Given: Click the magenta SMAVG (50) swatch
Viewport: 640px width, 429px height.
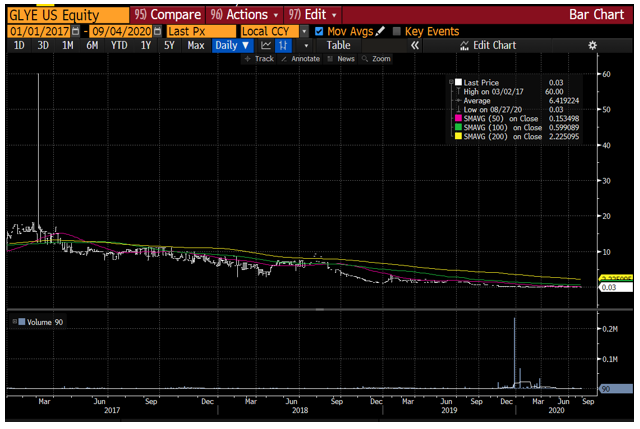Looking at the screenshot, I should 458,118.
